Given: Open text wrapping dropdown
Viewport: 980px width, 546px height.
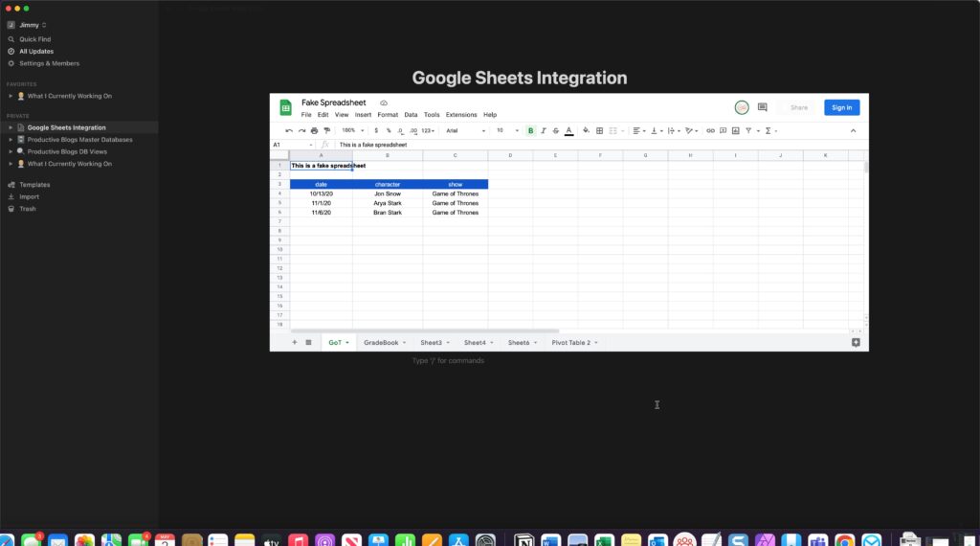Looking at the screenshot, I should coord(674,130).
